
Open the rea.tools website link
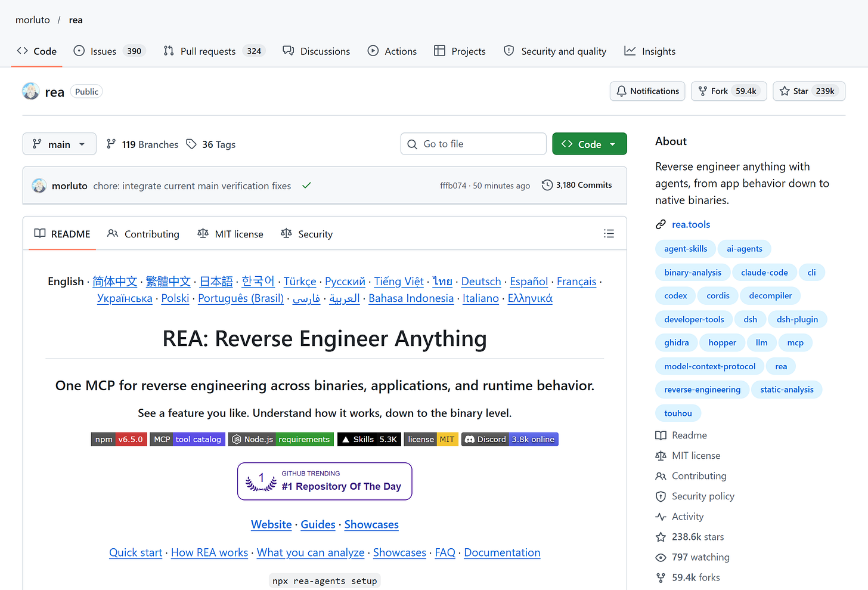pyautogui.click(x=691, y=224)
